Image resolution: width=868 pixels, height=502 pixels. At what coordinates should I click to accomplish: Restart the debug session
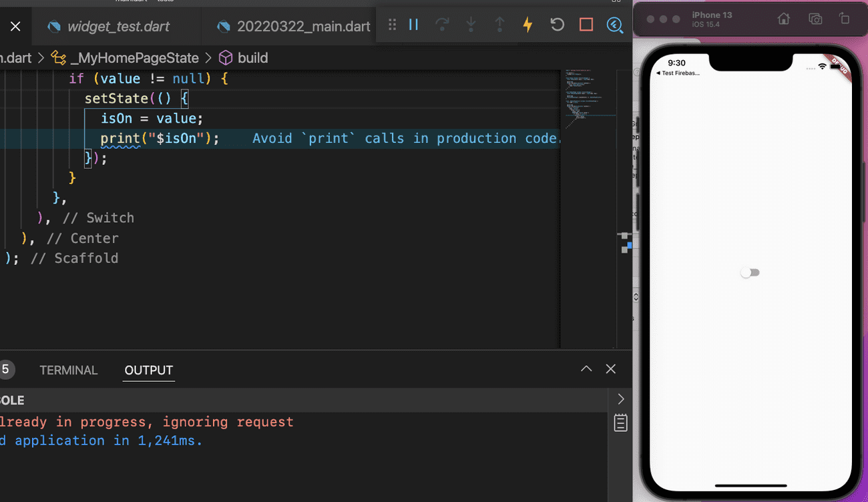pos(557,24)
